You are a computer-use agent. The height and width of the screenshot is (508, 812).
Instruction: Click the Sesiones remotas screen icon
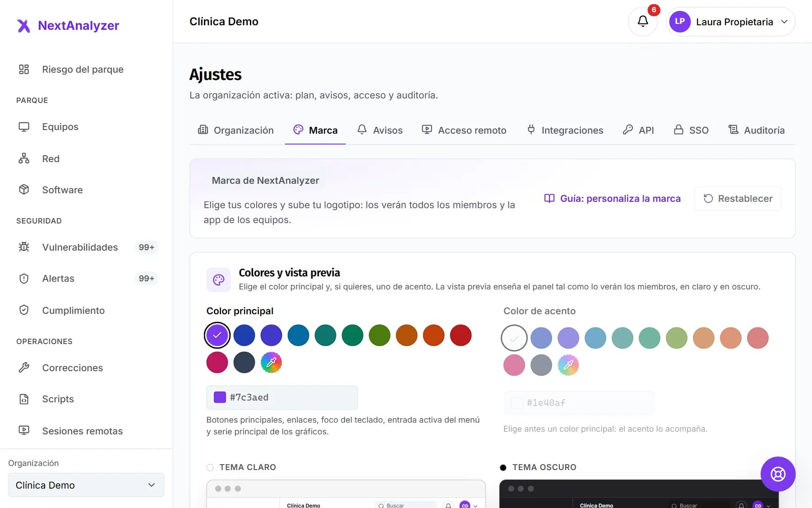(x=24, y=431)
